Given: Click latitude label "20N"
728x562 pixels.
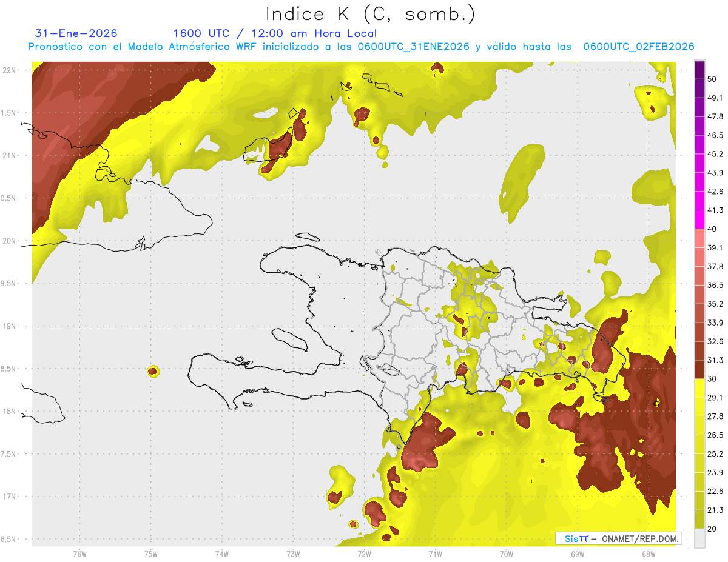Looking at the screenshot, I should click(9, 241).
